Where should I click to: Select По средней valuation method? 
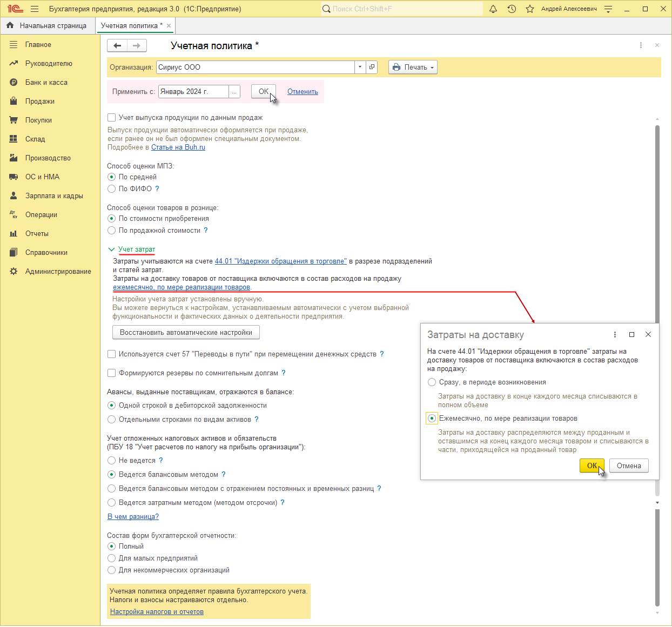(x=112, y=177)
